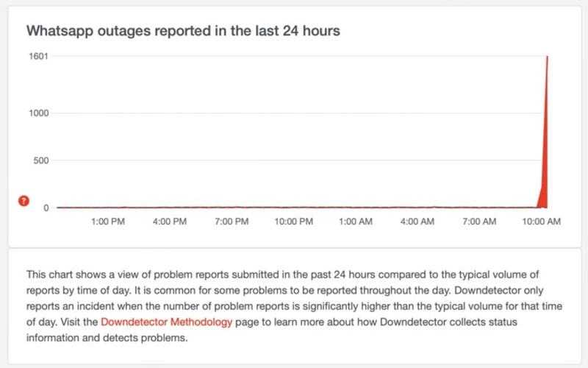This screenshot has height=368, width=588.
Task: Click the 1:00 PM time marker
Action: pos(107,222)
